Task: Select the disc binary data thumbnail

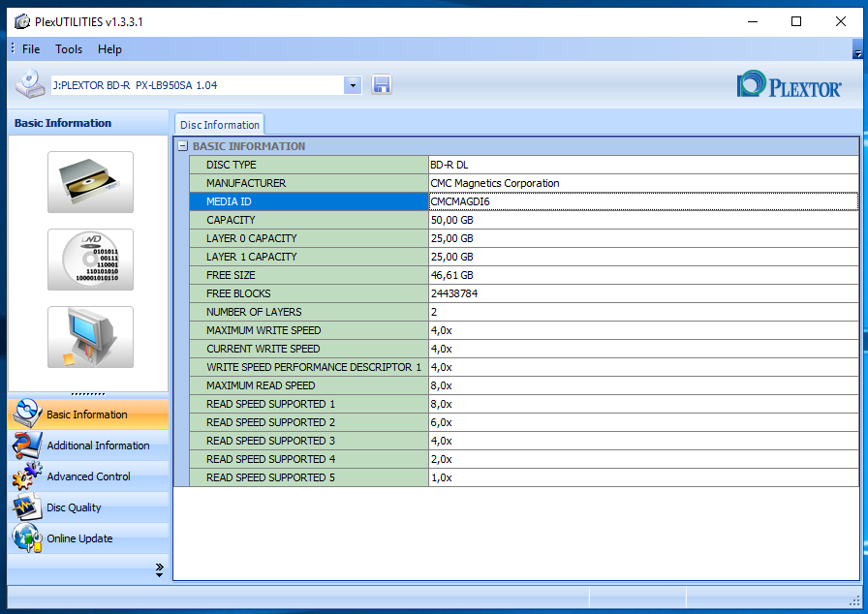Action: 90,260
